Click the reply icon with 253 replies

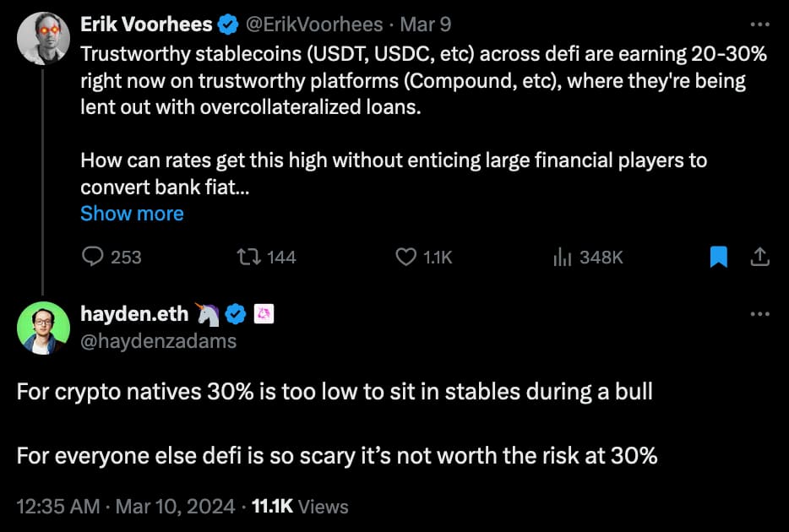93,257
